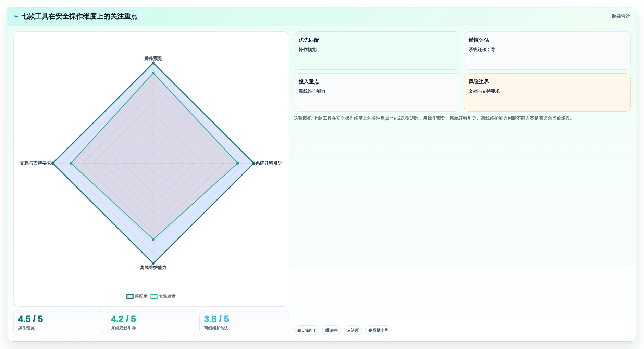Open the 谨慎评估 card
The width and height of the screenshot is (644, 349).
coord(547,51)
